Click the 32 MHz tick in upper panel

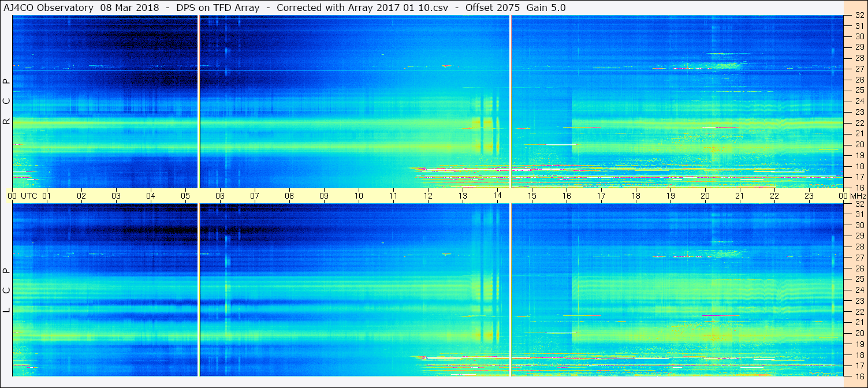pyautogui.click(x=859, y=16)
